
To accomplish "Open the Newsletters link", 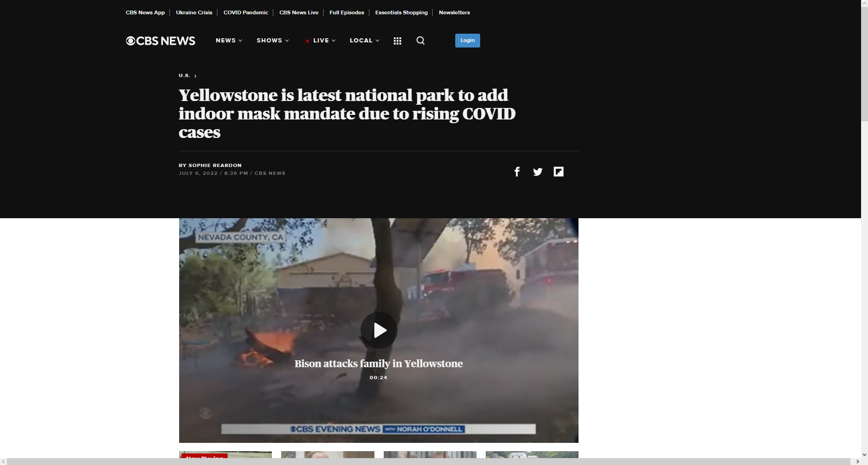I will click(454, 12).
